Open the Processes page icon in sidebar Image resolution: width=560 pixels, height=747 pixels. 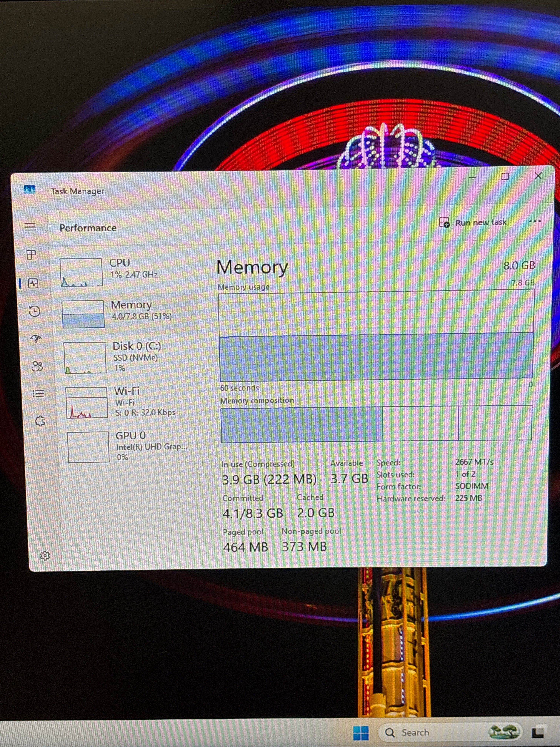click(31, 255)
